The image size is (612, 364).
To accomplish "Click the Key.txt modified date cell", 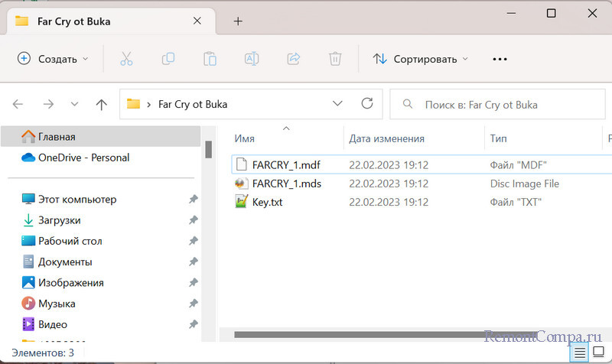I will pos(389,202).
